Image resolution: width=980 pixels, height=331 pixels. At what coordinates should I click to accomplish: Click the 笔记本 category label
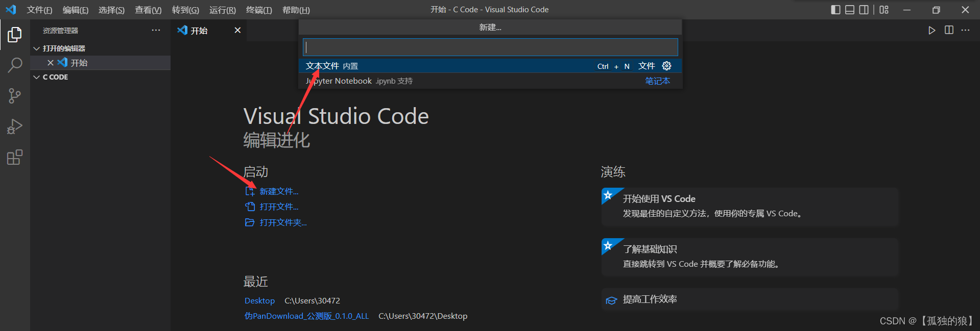658,81
